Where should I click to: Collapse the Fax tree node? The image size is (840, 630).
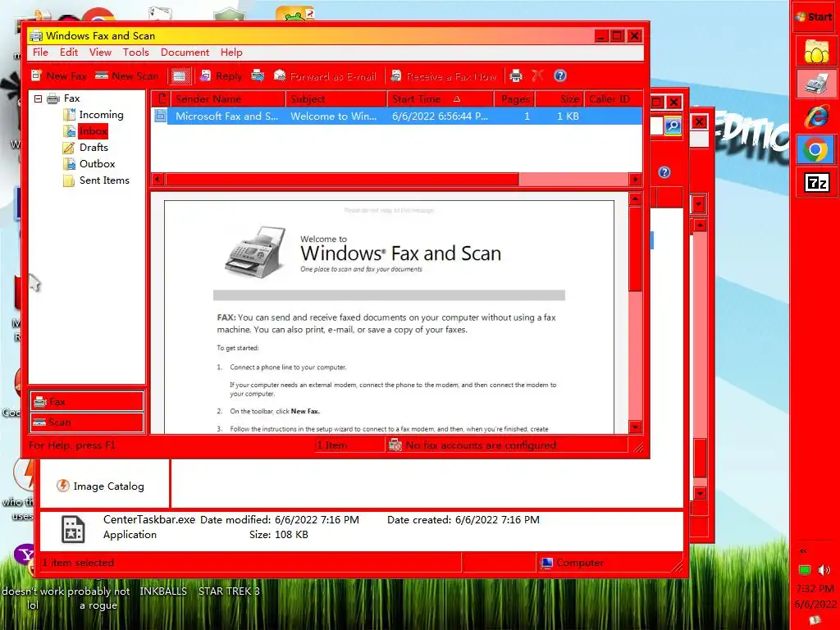pos(38,98)
